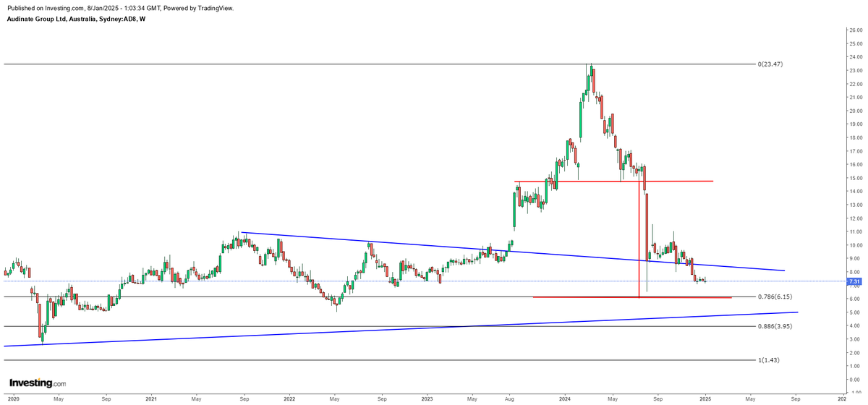The image size is (868, 405).
Task: Select the 22.00 price axis value
Action: (855, 84)
